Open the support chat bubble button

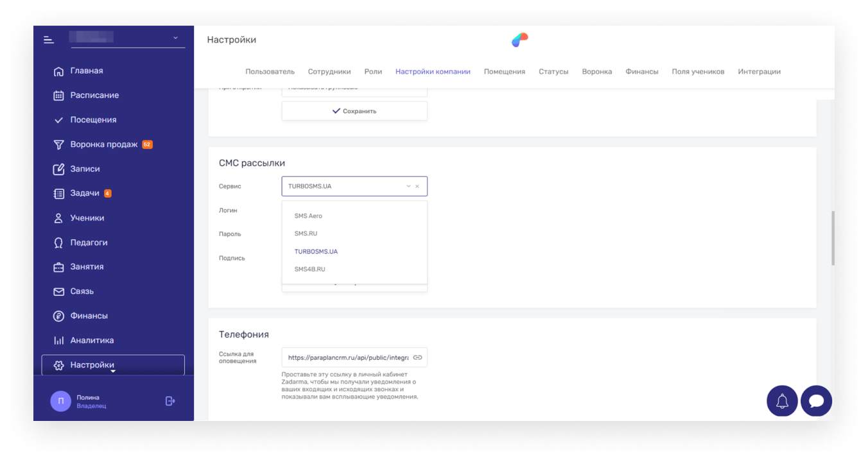click(817, 402)
